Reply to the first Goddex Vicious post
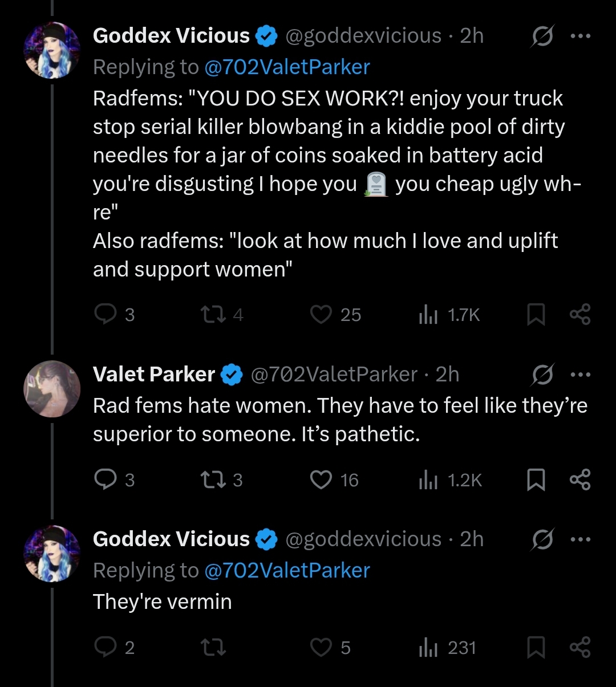The image size is (616, 687). pyautogui.click(x=106, y=314)
